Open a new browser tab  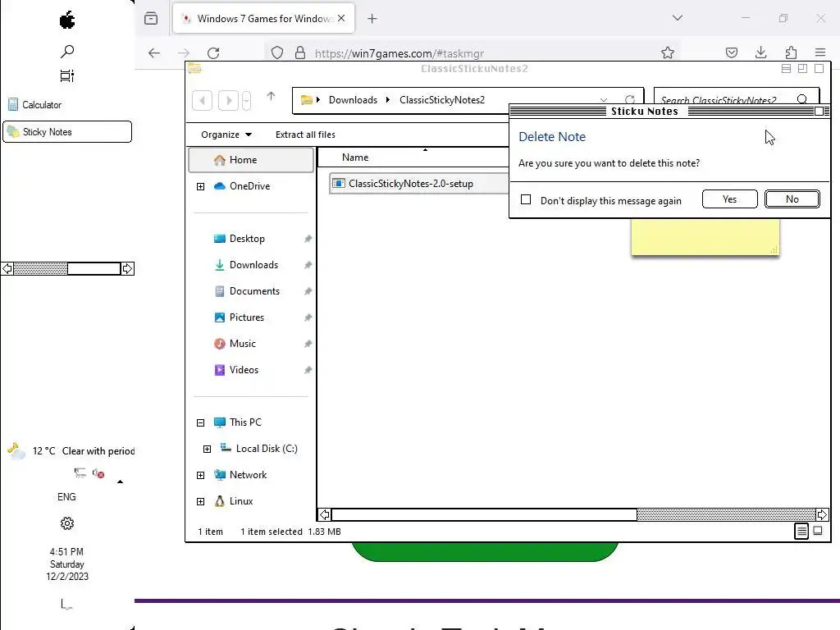tap(372, 19)
